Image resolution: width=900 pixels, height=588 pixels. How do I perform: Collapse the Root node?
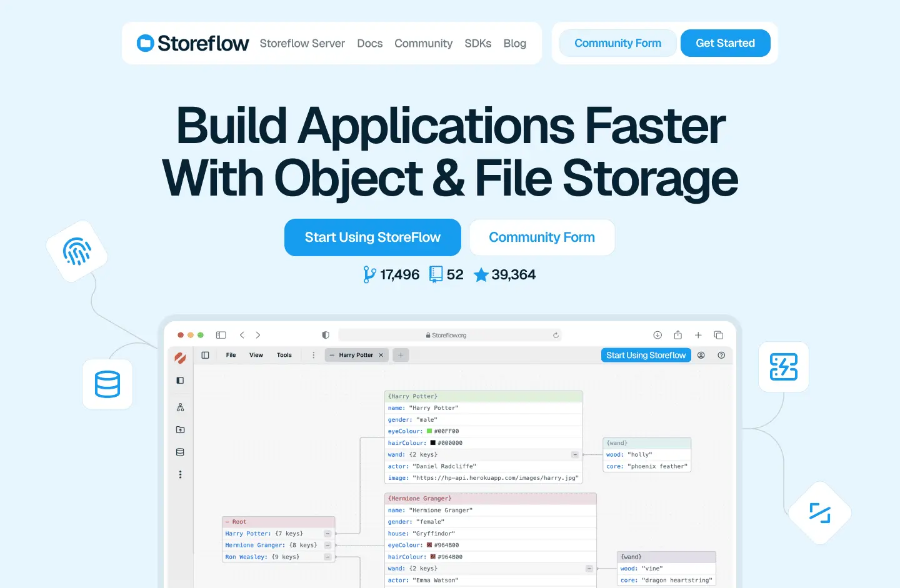227,522
